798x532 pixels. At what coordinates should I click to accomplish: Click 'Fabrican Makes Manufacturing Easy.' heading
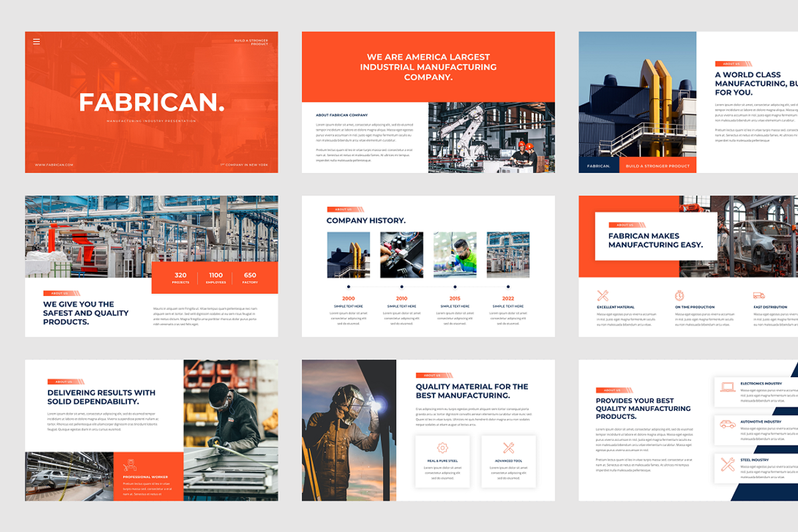[655, 240]
